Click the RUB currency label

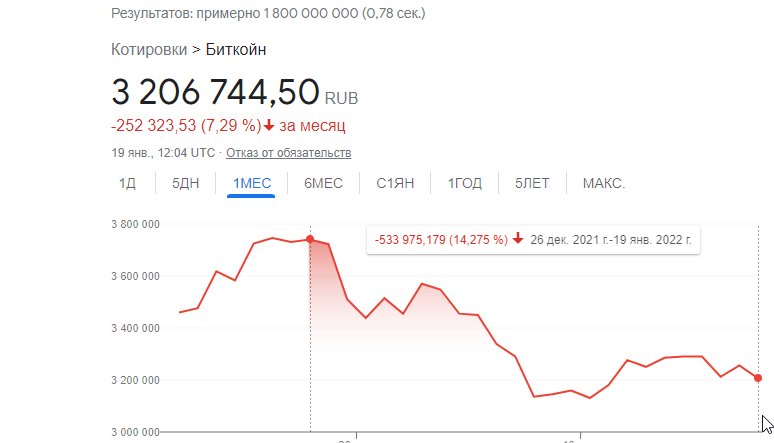(341, 98)
